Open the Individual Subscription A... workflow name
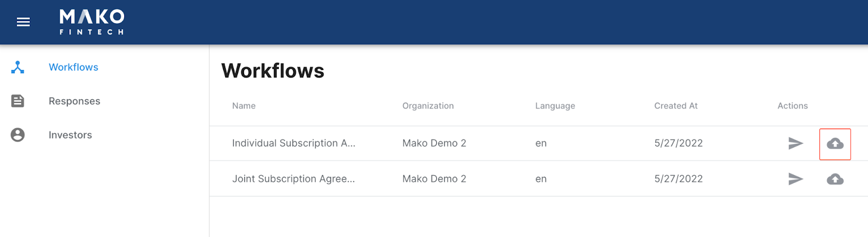 293,143
